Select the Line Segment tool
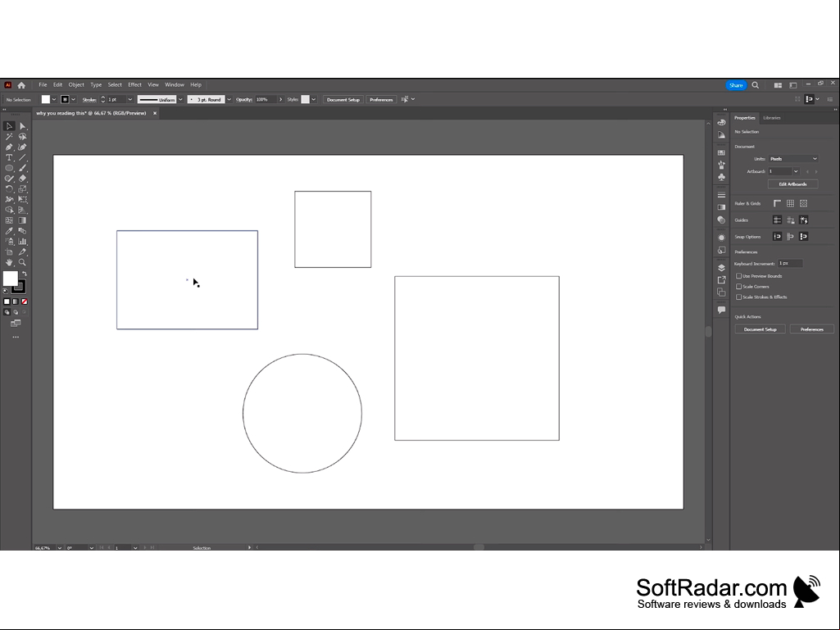The height and width of the screenshot is (630, 840). [22, 157]
